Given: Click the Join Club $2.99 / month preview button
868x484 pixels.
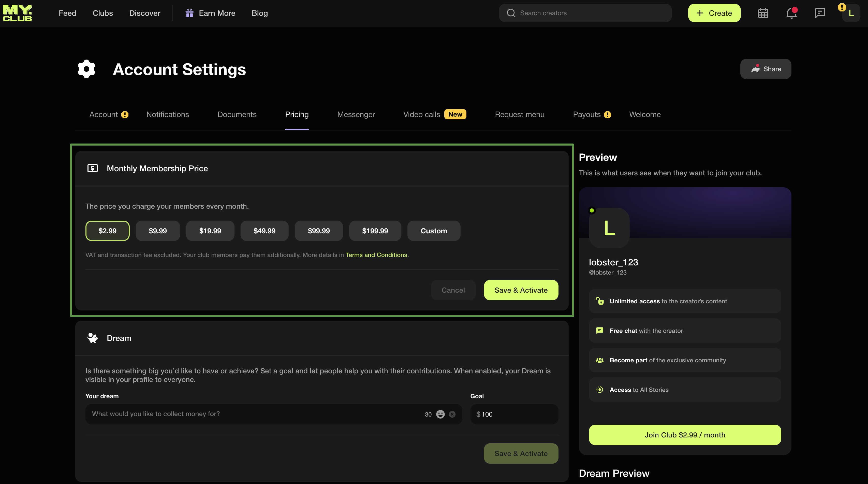Looking at the screenshot, I should 684,435.
